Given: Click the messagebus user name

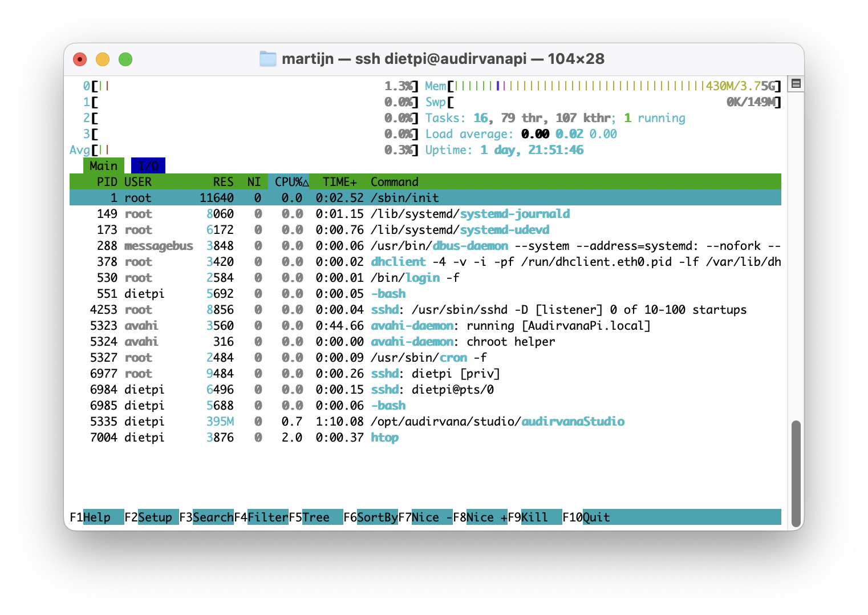Looking at the screenshot, I should click(159, 245).
